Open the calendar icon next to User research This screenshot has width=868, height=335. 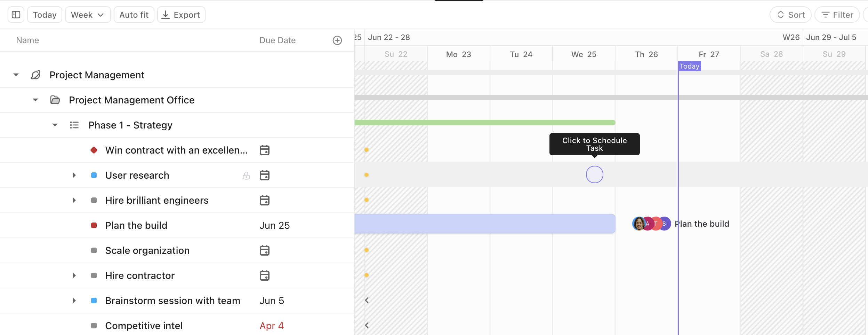[265, 175]
